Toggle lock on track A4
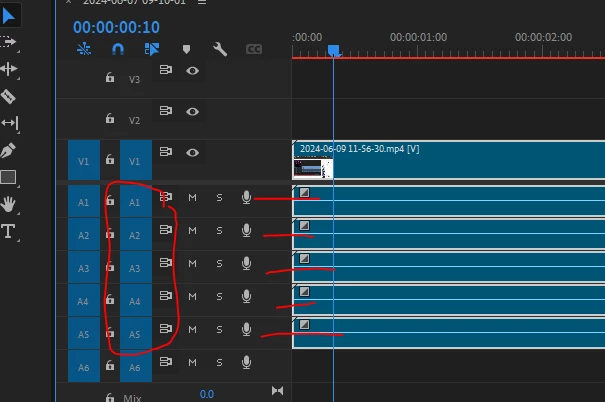This screenshot has height=402, width=605. pos(110,299)
